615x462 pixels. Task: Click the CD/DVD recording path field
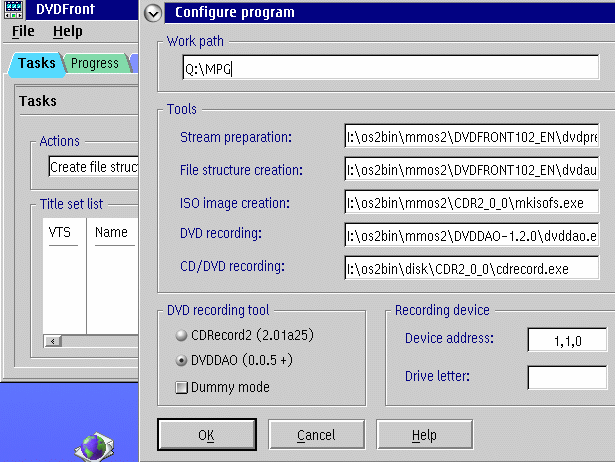(472, 268)
